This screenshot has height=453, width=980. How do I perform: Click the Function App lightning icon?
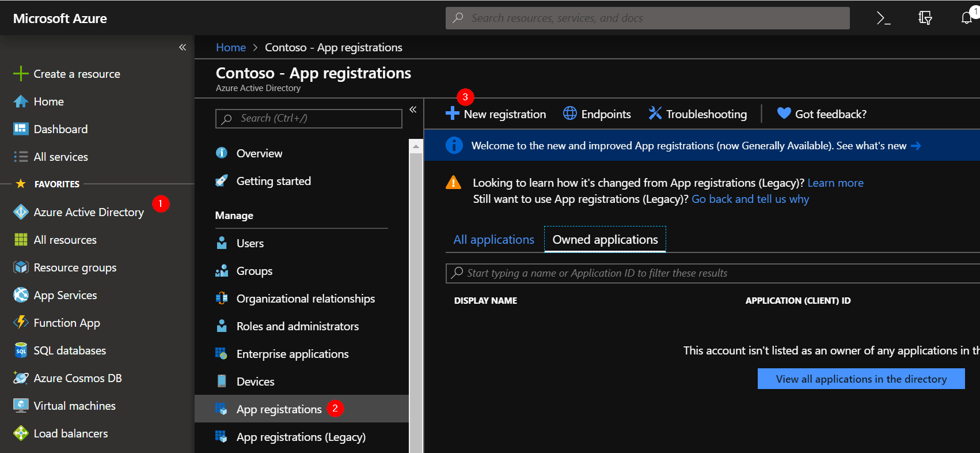point(21,322)
